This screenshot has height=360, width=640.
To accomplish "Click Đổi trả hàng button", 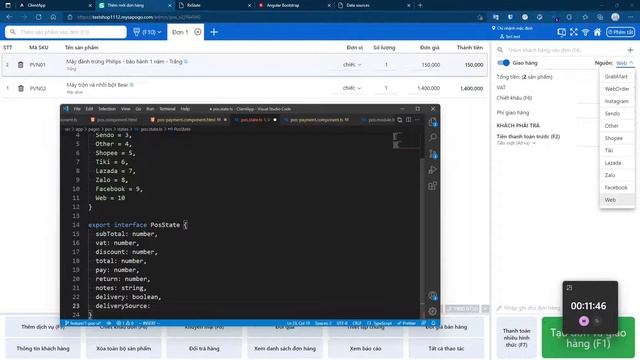I will click(204, 349).
